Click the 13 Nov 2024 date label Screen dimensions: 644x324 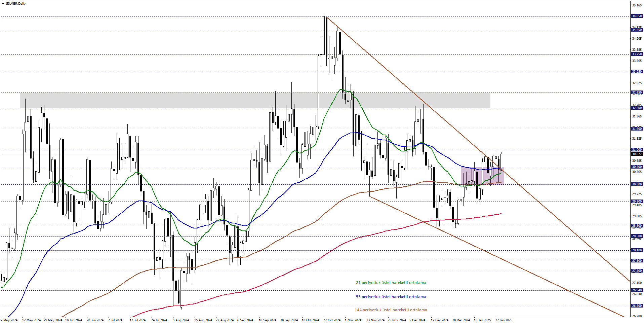(375, 320)
